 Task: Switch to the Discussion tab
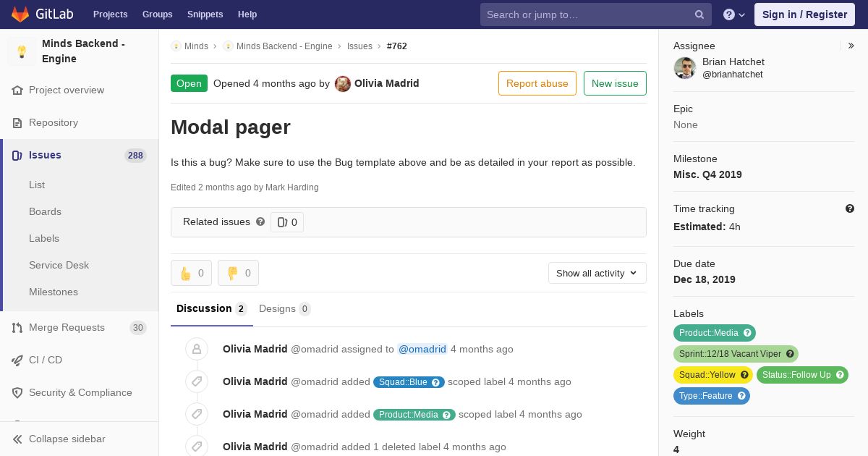[x=212, y=309]
